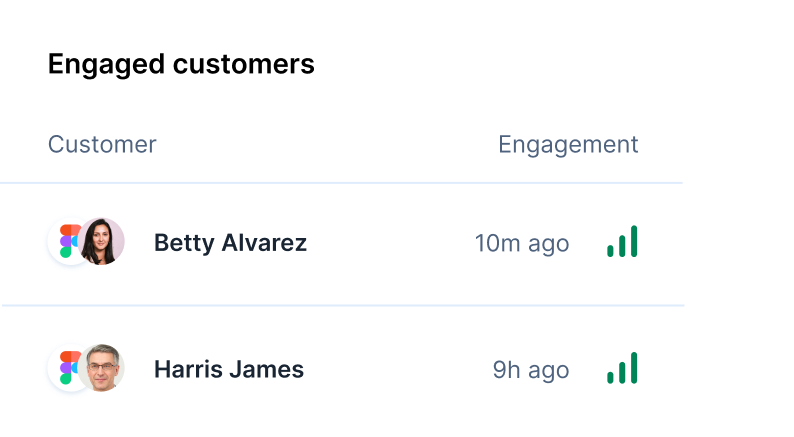This screenshot has height=437, width=794.
Task: Click the "Engaged customers" heading
Action: [x=181, y=64]
